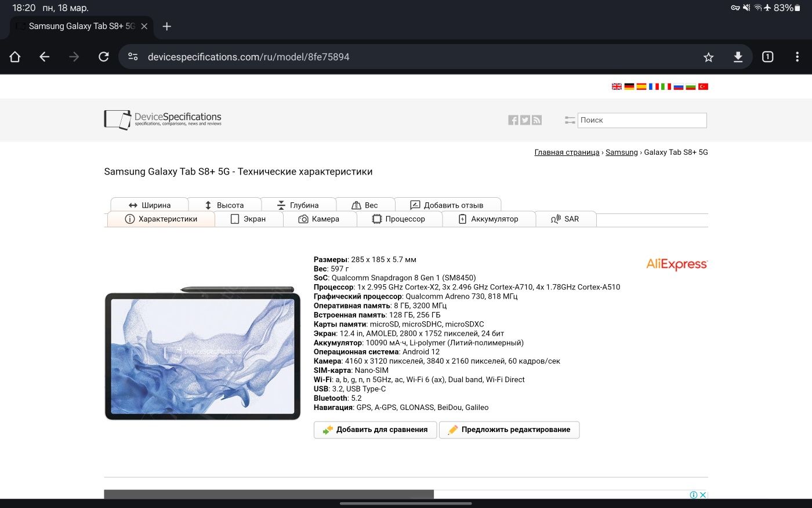Select the Операционная система Android 12 line

pyautogui.click(x=377, y=352)
